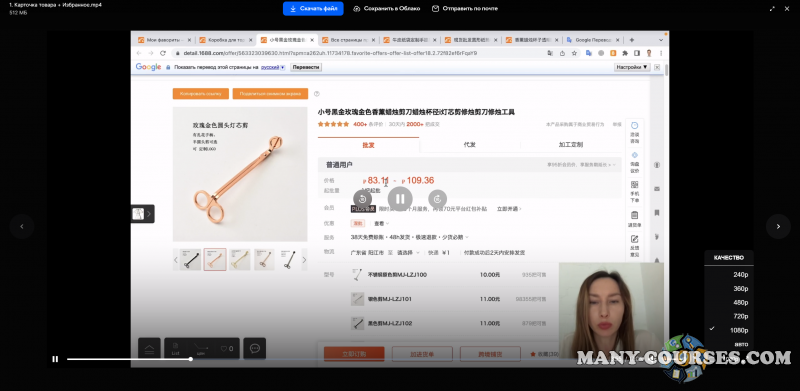Open the extensions puzzle icon
The height and width of the screenshot is (391, 800).
625,53
